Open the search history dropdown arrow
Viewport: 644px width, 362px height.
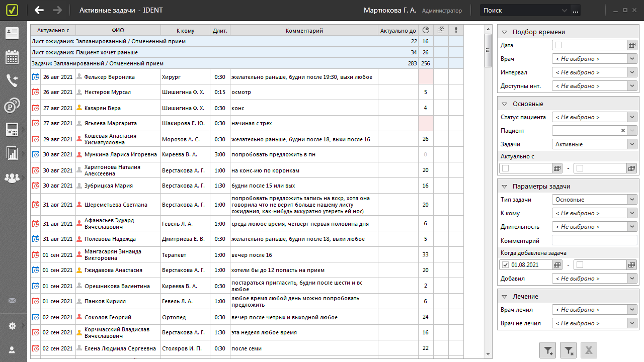point(565,10)
